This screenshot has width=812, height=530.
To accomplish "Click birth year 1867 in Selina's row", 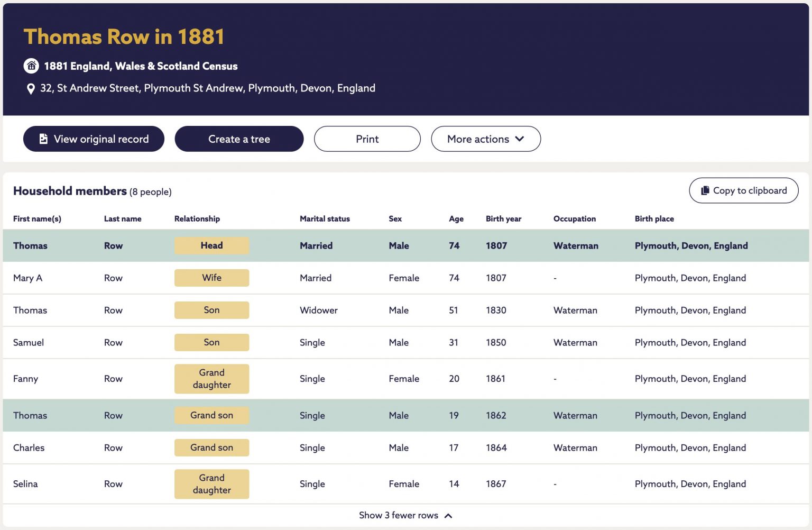I will 496,484.
